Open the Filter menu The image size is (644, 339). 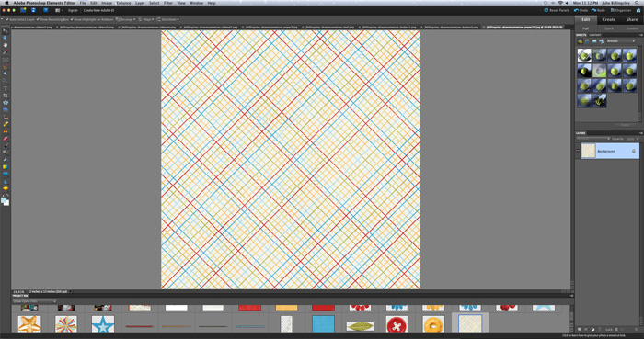pos(168,3)
